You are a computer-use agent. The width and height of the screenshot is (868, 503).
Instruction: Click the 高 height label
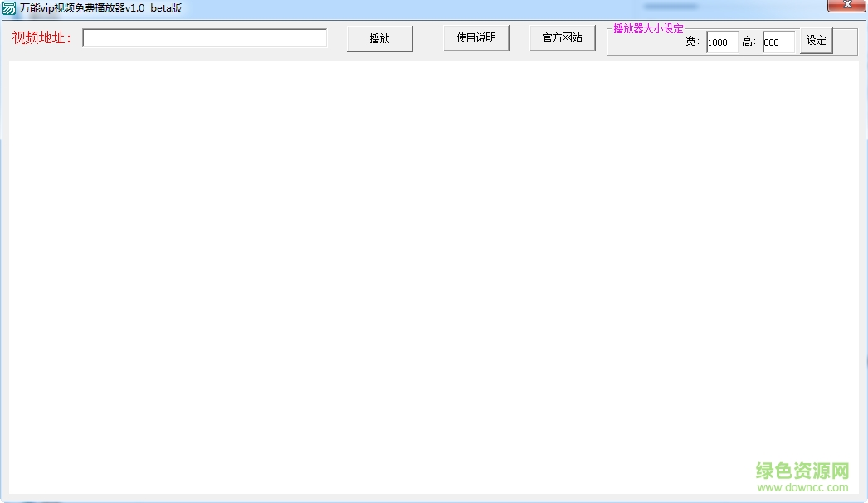point(748,42)
